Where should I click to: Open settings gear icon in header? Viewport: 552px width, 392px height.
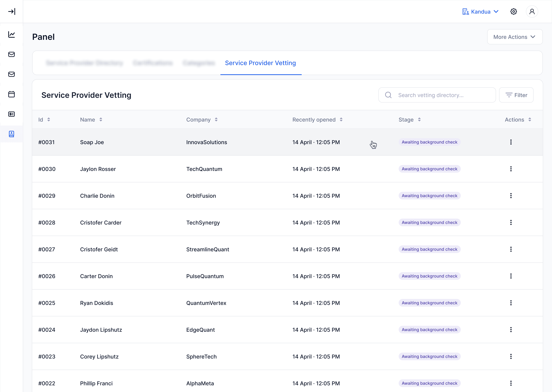pos(514,12)
